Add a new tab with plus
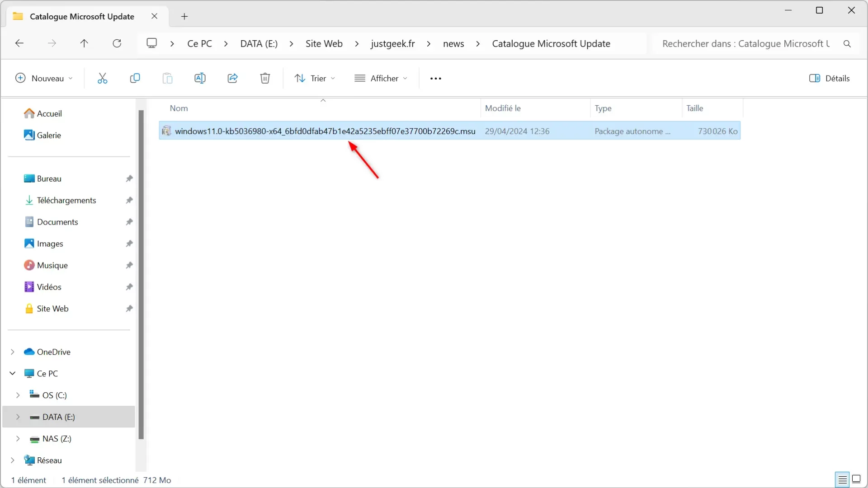Viewport: 868px width, 488px height. [184, 17]
